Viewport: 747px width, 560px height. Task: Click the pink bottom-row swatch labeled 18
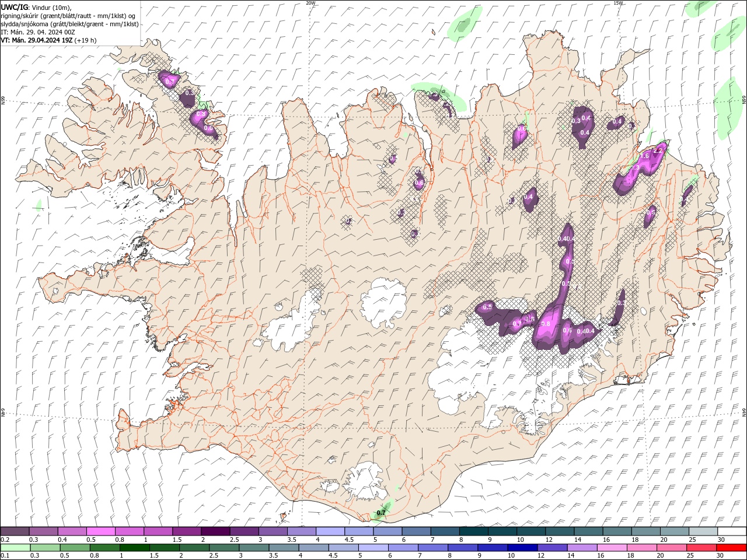pyautogui.click(x=641, y=548)
